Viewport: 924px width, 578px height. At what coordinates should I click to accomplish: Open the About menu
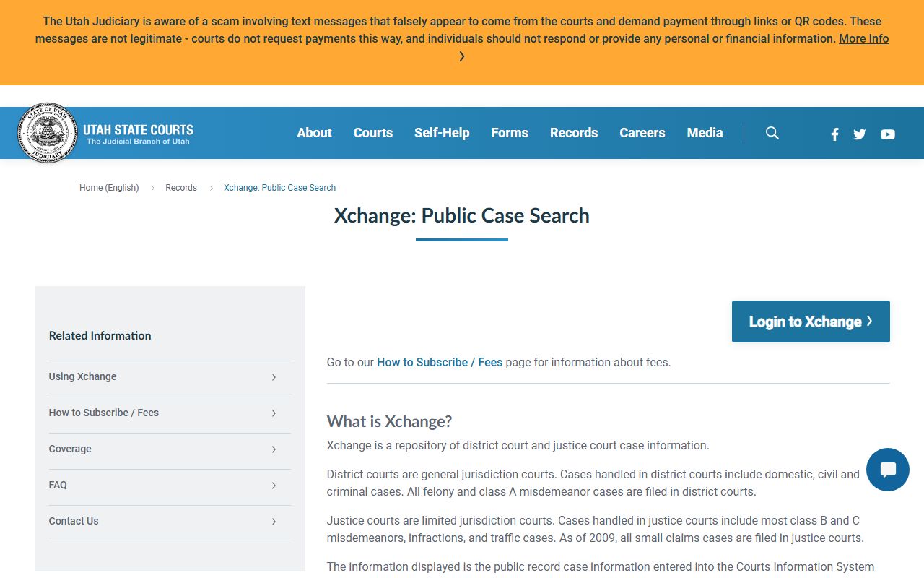pyautogui.click(x=315, y=133)
